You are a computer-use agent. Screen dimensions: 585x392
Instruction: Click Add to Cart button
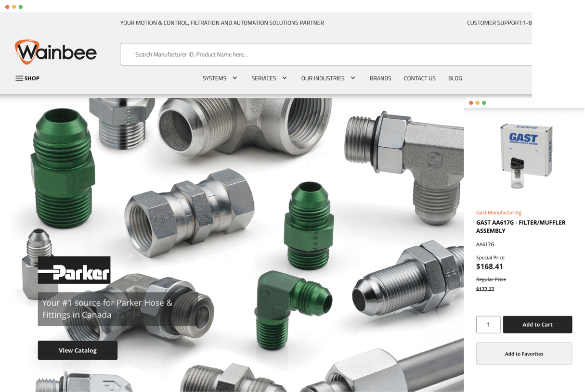(x=537, y=325)
